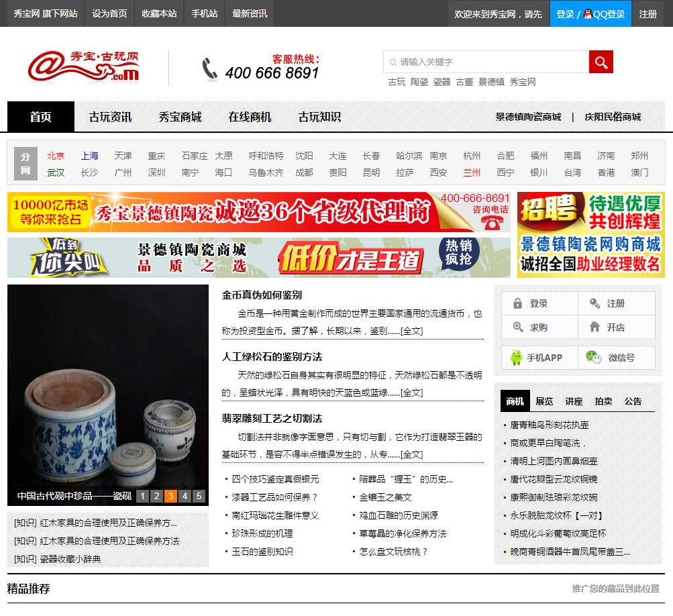673x616 pixels.
Task: Click the QQ penguin login icon
Action: (588, 13)
